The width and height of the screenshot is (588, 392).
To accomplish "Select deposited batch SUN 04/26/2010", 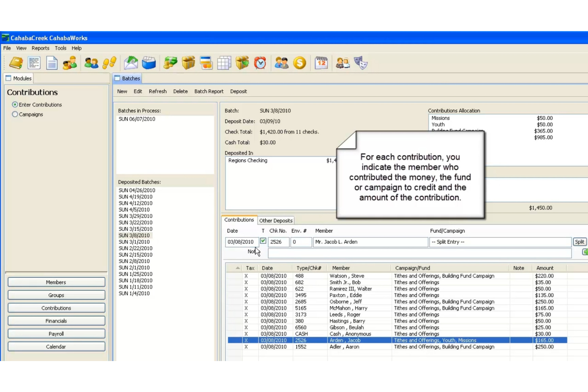I will pos(137,190).
